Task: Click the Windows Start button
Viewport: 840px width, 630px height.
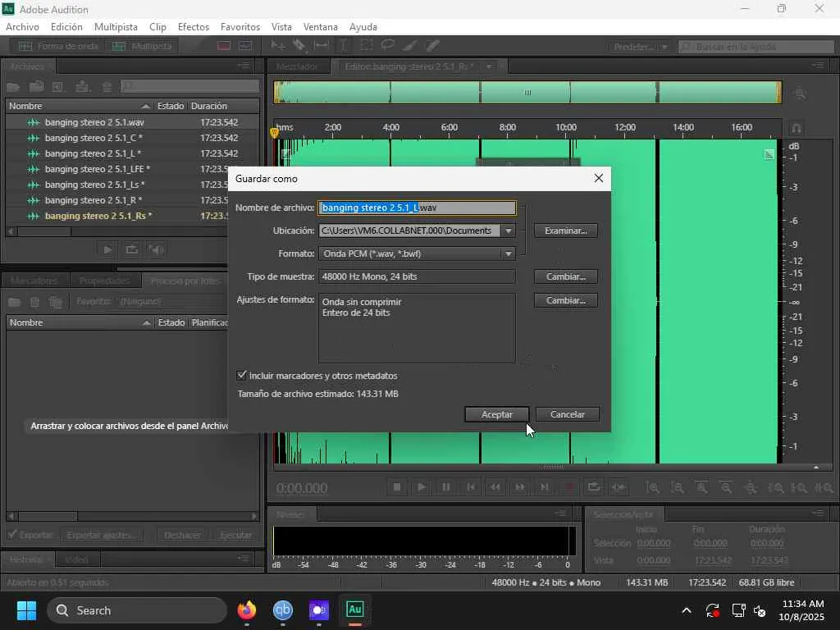Action: click(x=26, y=610)
